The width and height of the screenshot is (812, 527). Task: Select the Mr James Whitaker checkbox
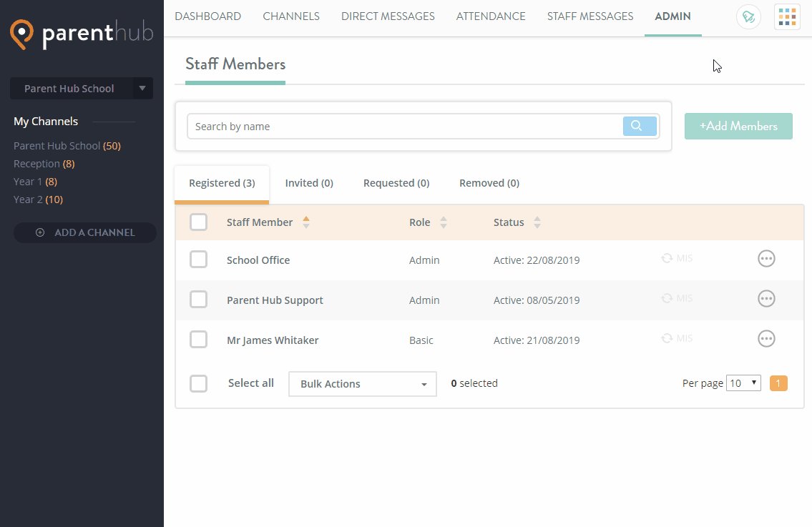click(198, 340)
